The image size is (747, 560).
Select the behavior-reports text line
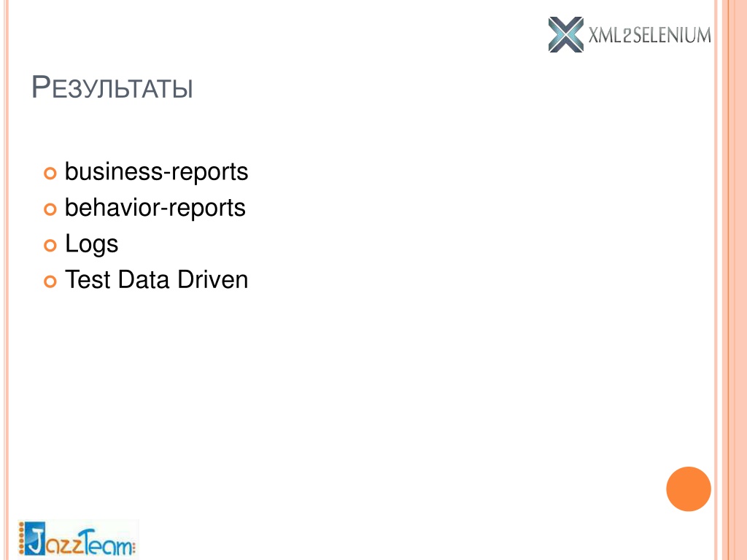pyautogui.click(x=155, y=208)
